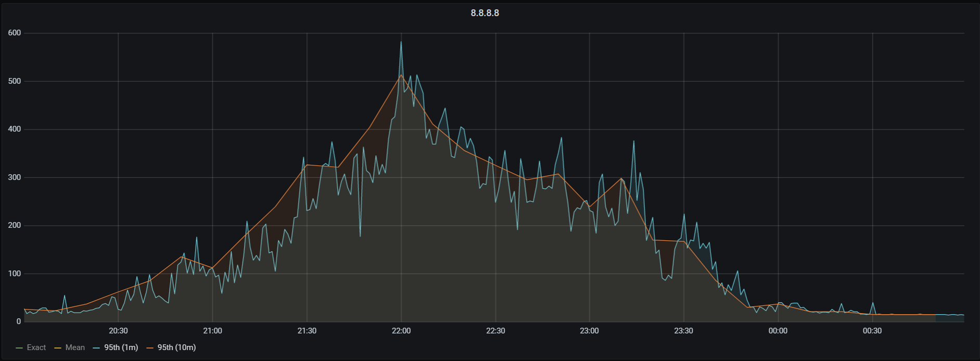Toggle the 95th (1m) legend label
Image resolution: width=980 pixels, height=361 pixels.
pos(121,347)
